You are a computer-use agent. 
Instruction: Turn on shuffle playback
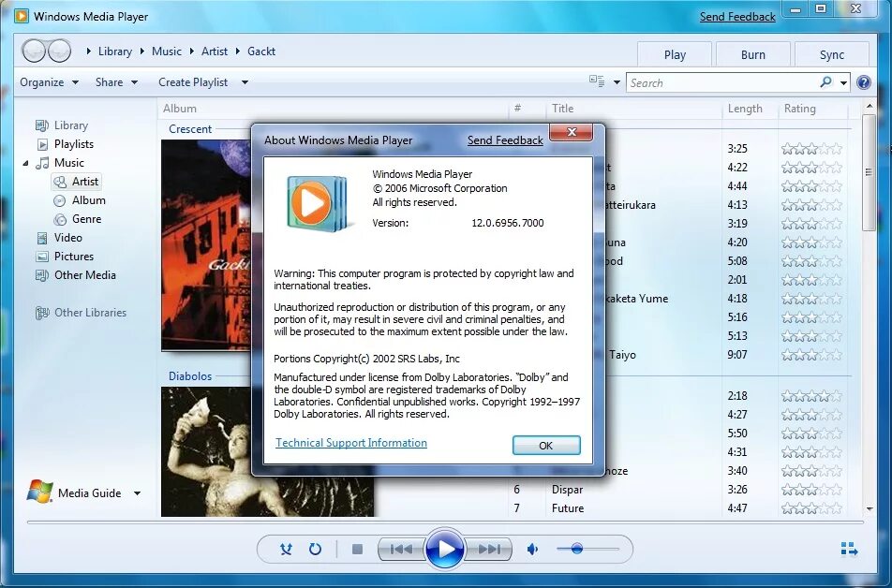(x=286, y=549)
